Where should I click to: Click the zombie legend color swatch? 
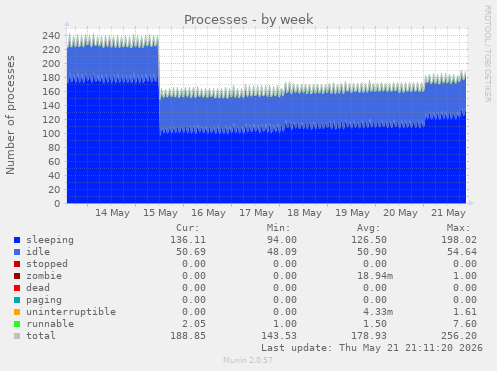[17, 276]
